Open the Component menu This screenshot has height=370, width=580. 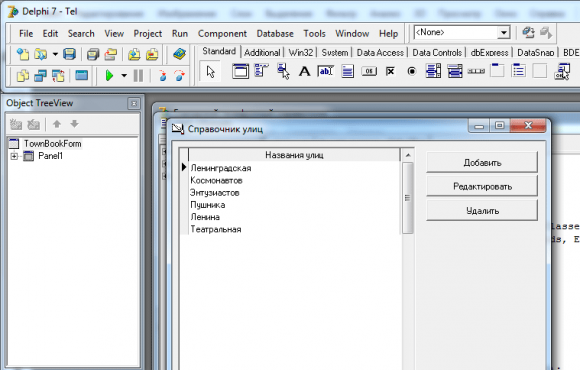click(x=222, y=34)
